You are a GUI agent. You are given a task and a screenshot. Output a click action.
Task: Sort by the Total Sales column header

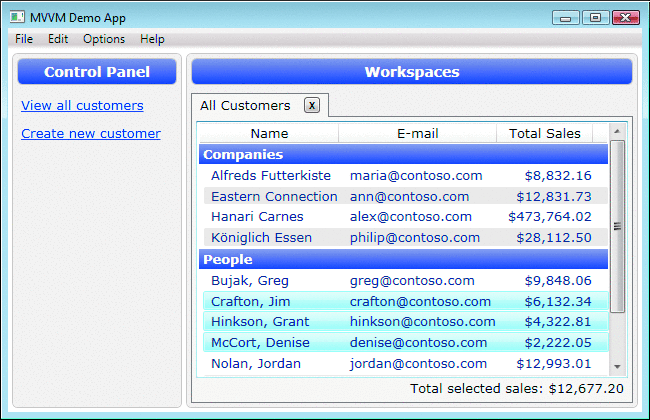[x=544, y=134]
